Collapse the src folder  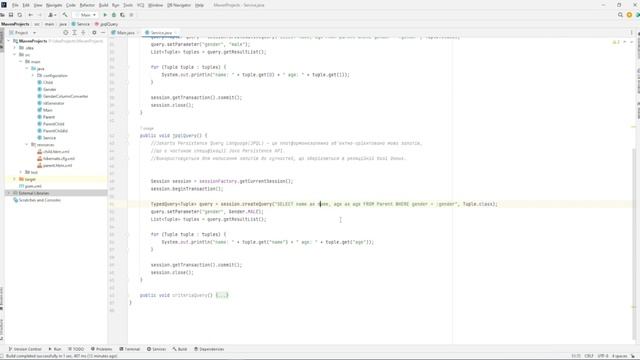(15, 55)
